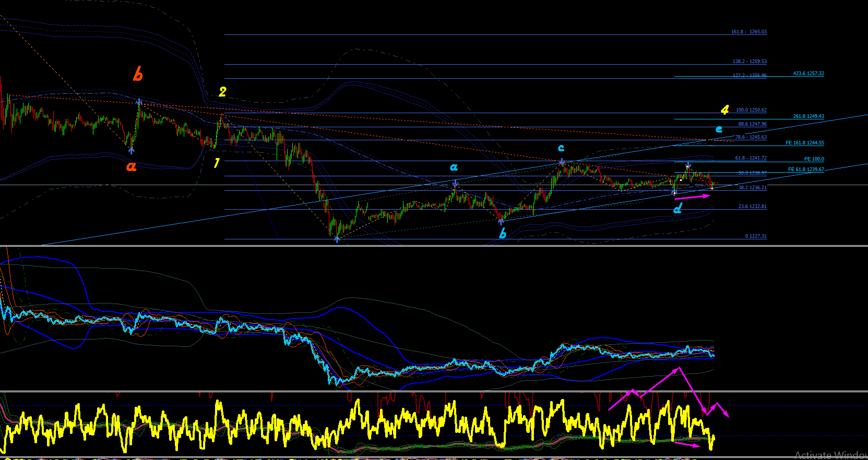Select the blue wave label "c"
Viewport: 868px width, 460px height.
tap(561, 148)
